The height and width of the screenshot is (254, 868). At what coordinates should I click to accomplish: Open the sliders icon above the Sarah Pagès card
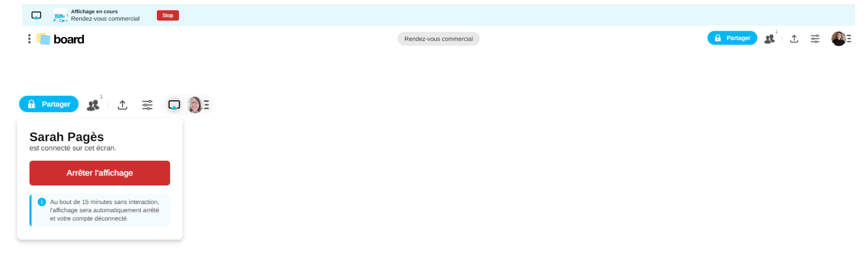[x=147, y=105]
